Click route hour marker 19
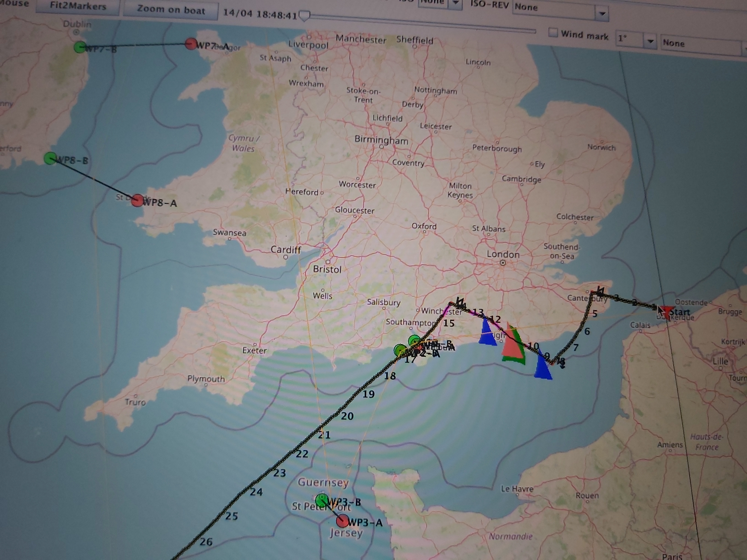The width and height of the screenshot is (747, 560). click(x=368, y=394)
